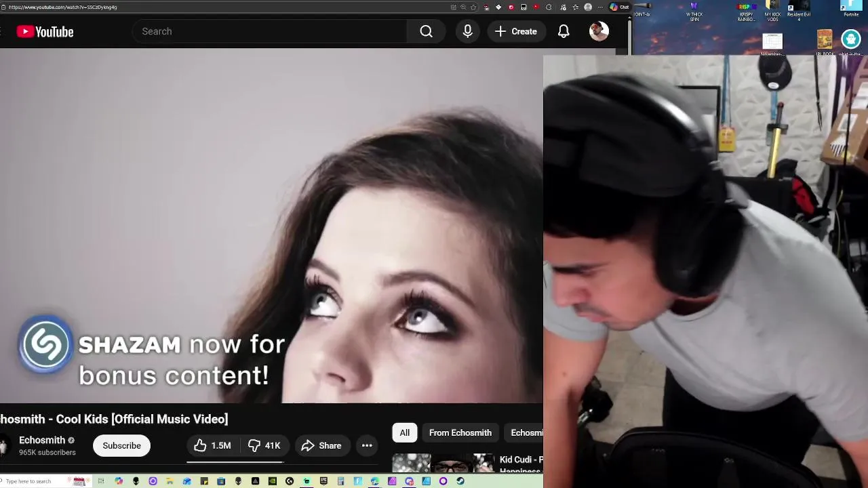
Task: Open the Fortnite desktop shortcut
Action: tap(851, 9)
